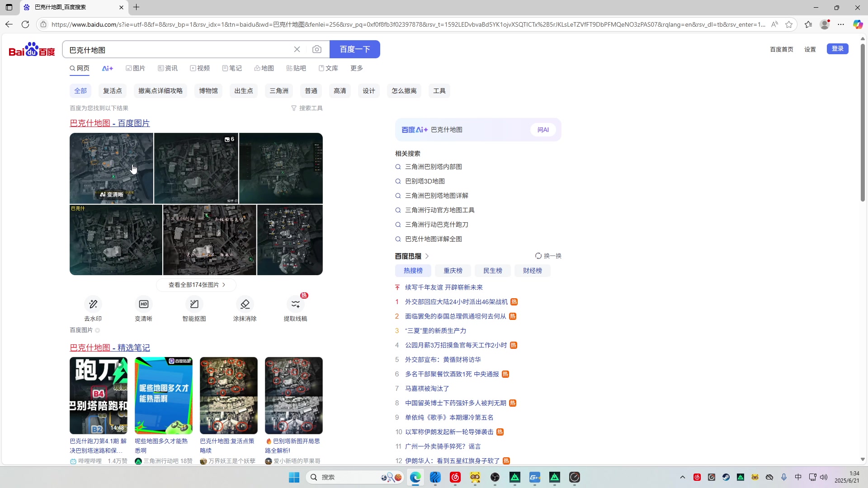Click the camera image search icon

pyautogui.click(x=317, y=49)
